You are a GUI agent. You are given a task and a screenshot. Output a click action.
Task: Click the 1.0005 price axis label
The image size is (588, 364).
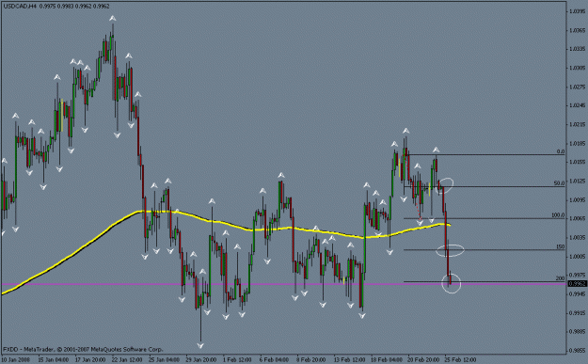click(577, 257)
